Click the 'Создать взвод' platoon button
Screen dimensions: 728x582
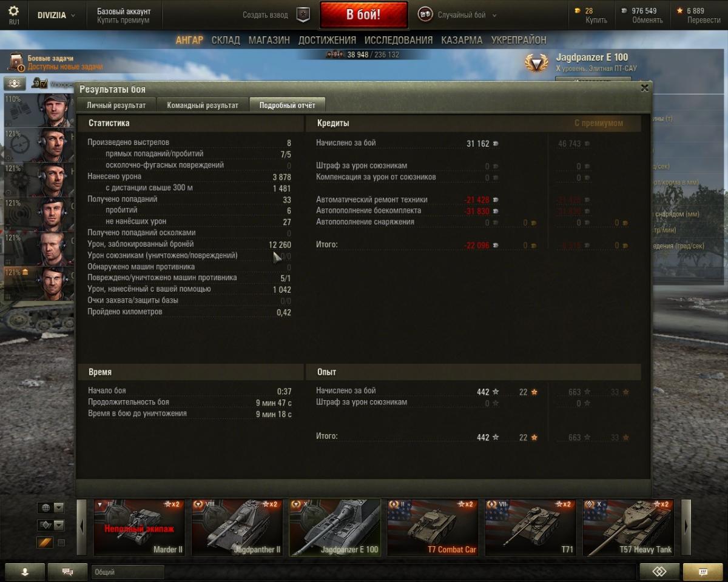click(x=265, y=15)
